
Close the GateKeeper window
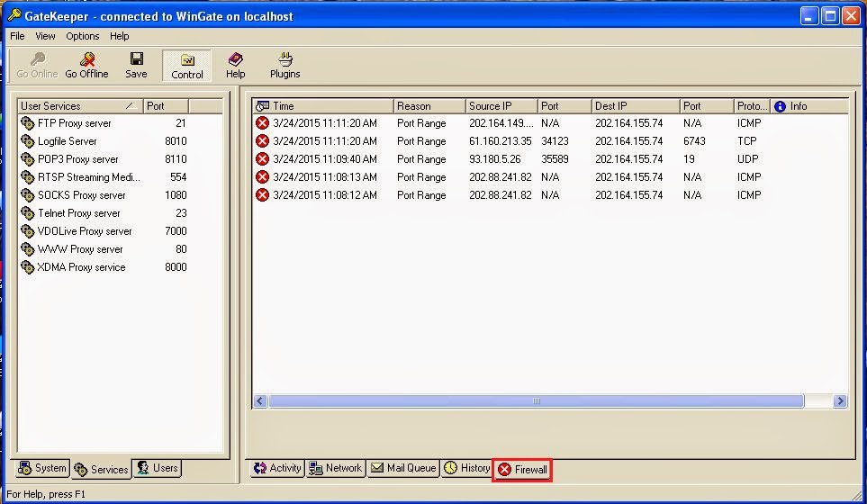pos(851,16)
